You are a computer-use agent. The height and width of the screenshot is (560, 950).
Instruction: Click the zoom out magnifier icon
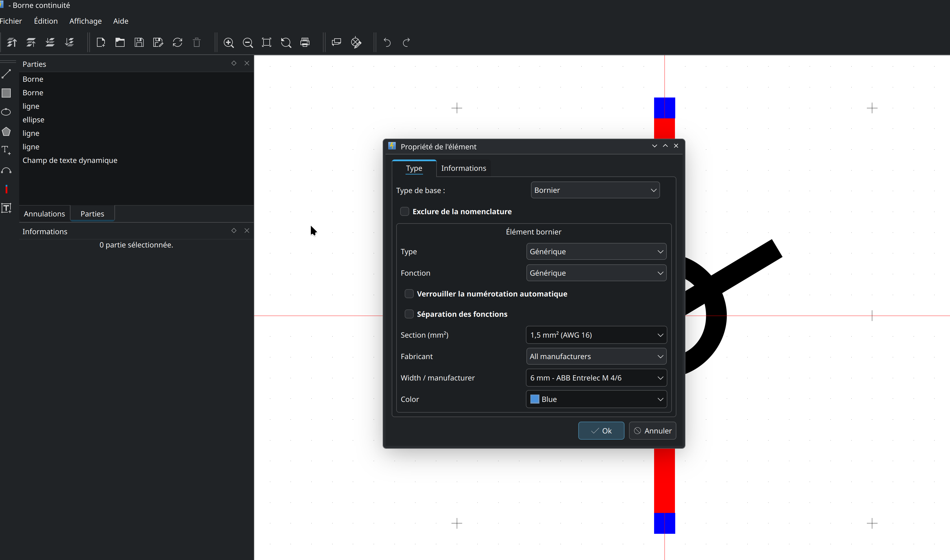tap(248, 43)
